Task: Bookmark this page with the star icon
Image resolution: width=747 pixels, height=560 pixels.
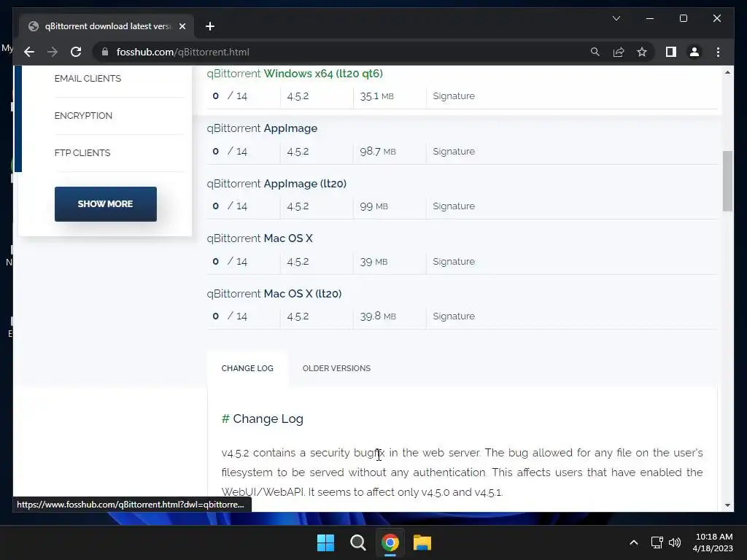Action: 642,52
